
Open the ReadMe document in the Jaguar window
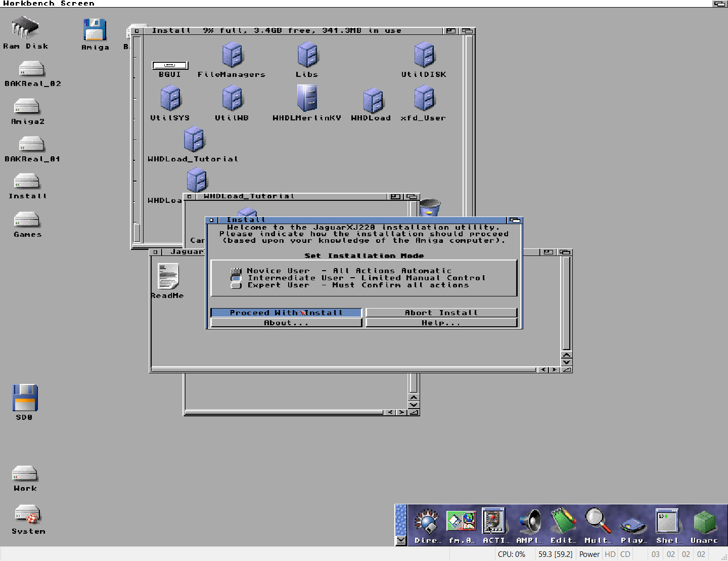tap(168, 276)
